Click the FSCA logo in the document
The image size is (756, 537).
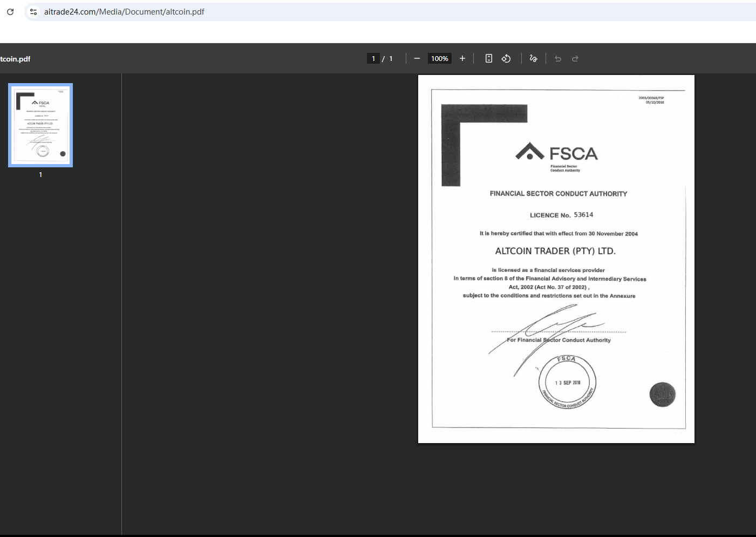pyautogui.click(x=557, y=154)
